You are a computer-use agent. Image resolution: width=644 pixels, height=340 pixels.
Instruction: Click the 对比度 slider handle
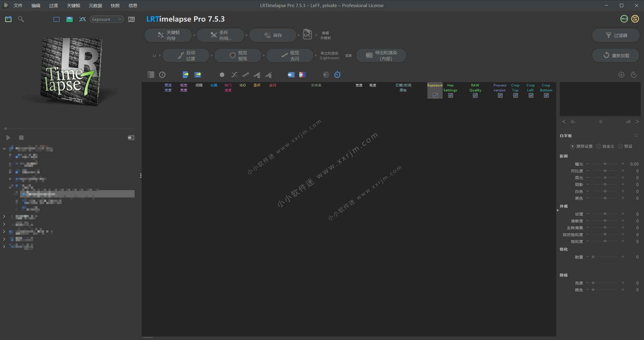click(605, 171)
